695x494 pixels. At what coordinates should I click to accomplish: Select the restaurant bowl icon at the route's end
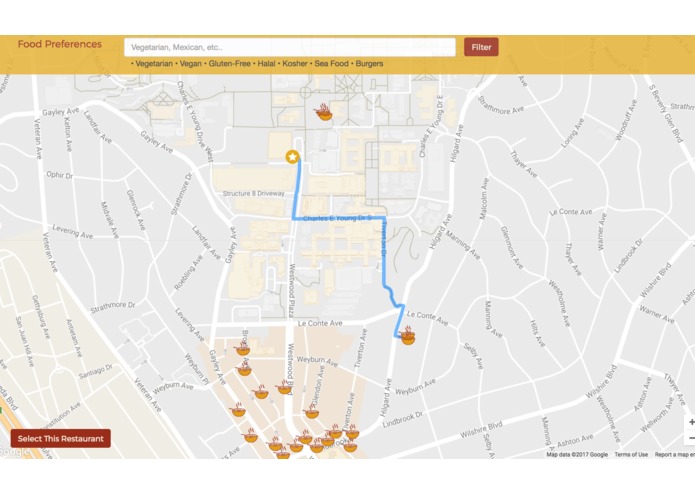point(408,336)
